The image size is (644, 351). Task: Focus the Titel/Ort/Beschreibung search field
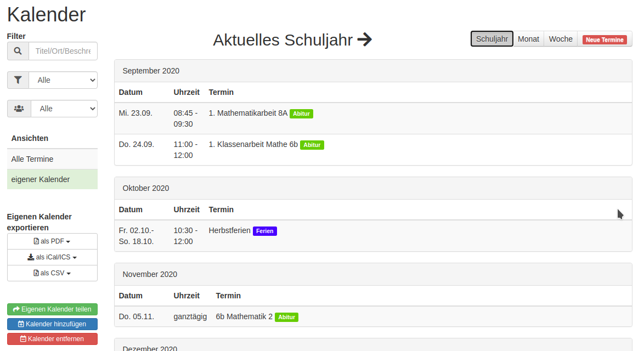coord(63,51)
